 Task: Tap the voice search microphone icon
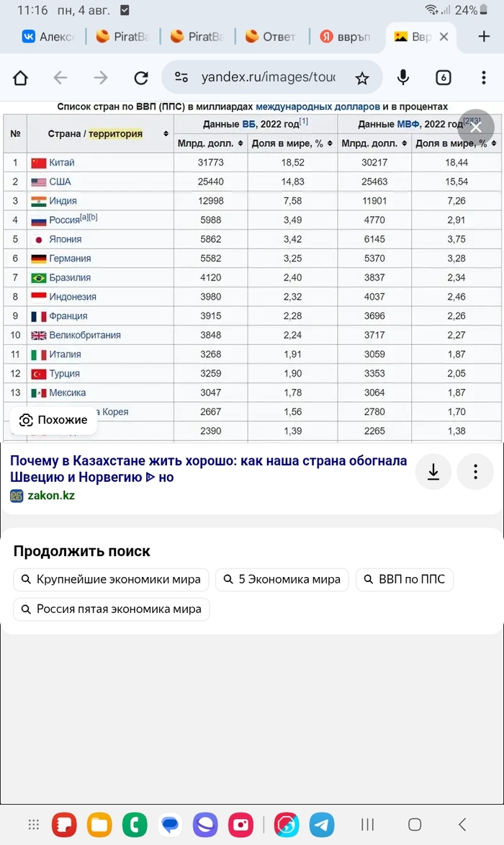point(403,78)
